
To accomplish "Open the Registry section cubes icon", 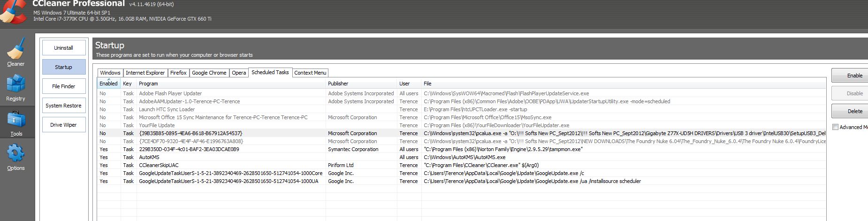I will point(15,84).
